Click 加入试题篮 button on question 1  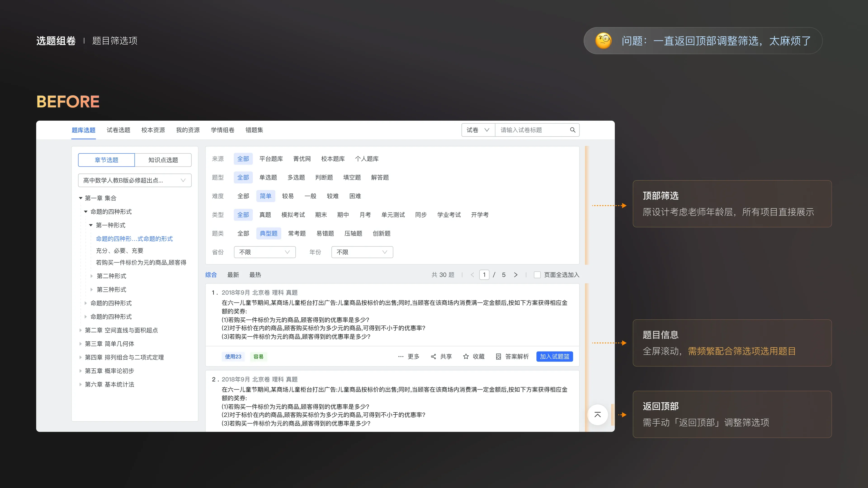tap(554, 356)
